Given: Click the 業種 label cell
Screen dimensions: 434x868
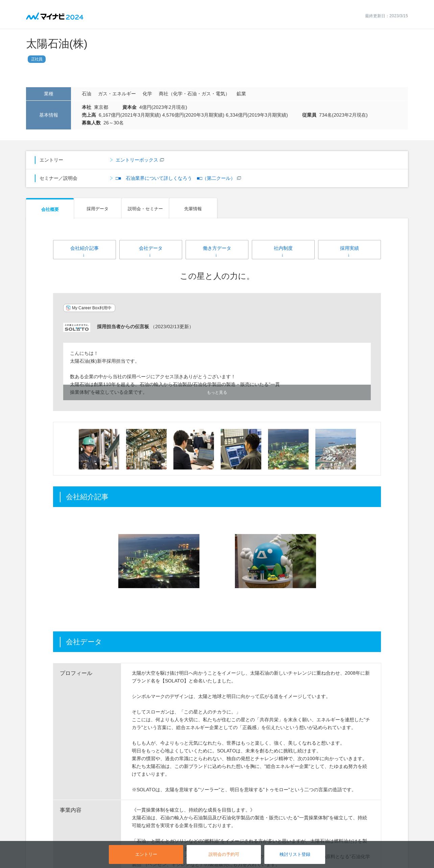Looking at the screenshot, I should [48, 94].
